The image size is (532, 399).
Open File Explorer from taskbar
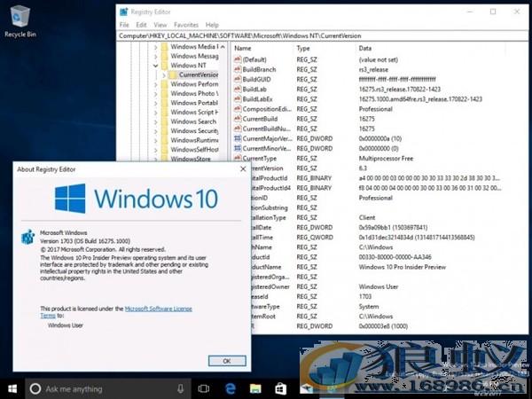pyautogui.click(x=255, y=389)
